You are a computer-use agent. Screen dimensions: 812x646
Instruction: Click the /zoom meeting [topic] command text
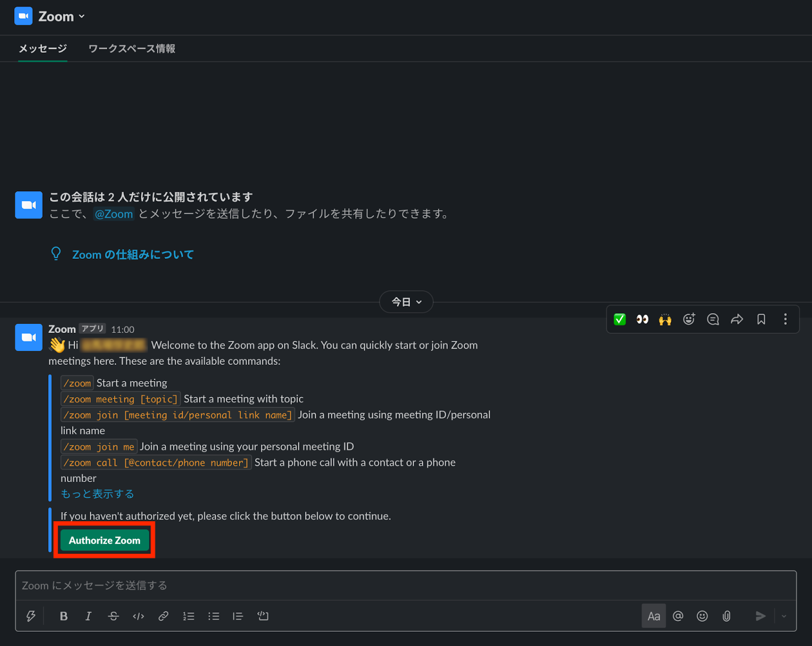click(121, 399)
